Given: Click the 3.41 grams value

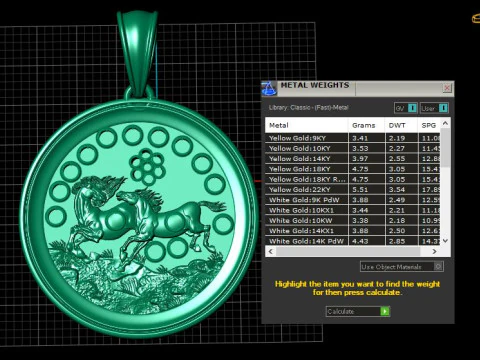Looking at the screenshot, I should [x=360, y=138].
